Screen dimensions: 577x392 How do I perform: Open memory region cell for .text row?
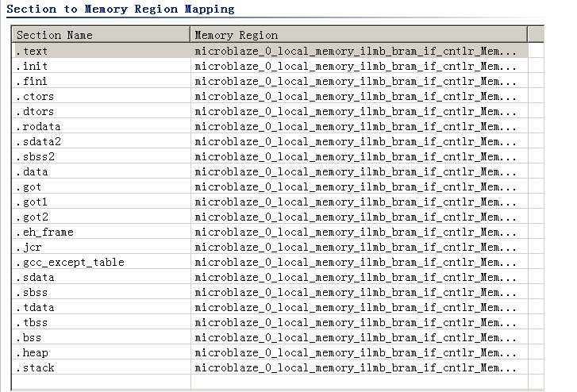pos(360,51)
